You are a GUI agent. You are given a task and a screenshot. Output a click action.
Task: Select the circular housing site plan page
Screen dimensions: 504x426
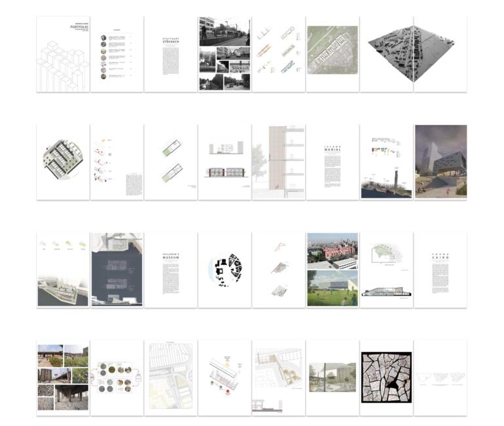[63, 162]
